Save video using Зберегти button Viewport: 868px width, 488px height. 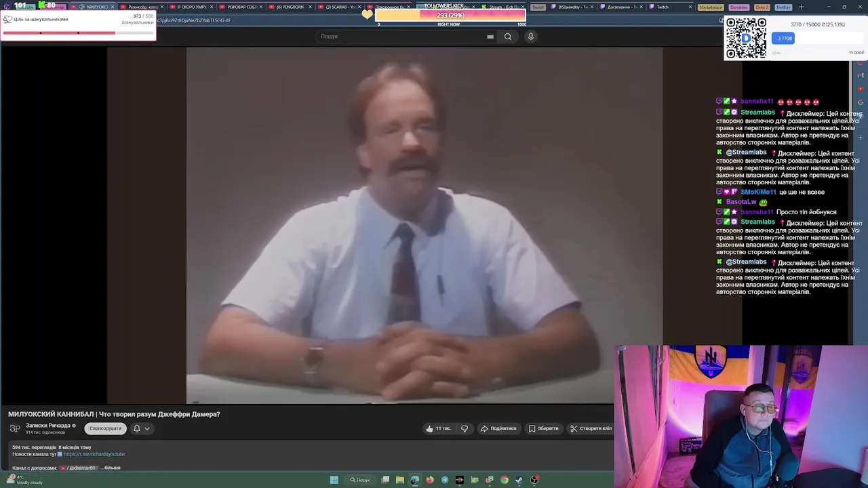point(544,428)
